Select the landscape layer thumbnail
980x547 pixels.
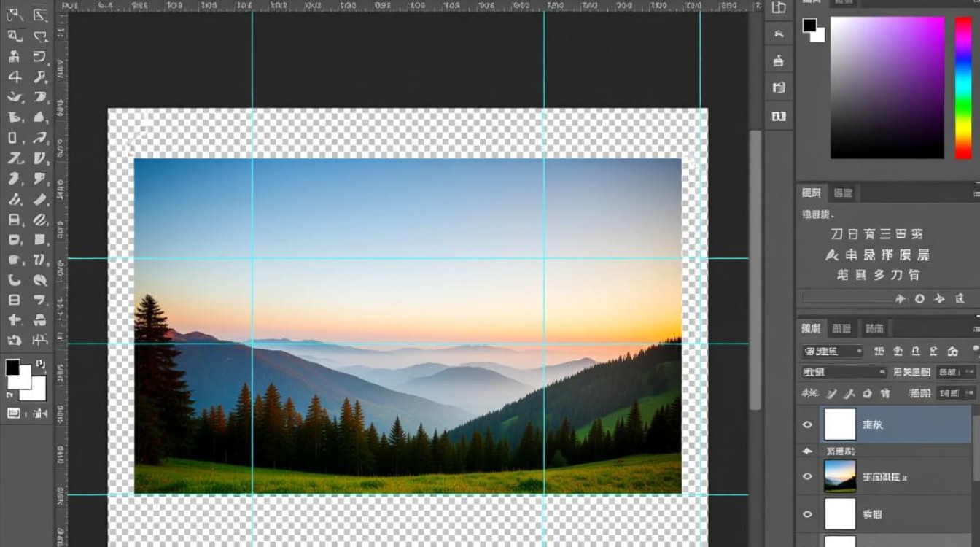coord(839,477)
